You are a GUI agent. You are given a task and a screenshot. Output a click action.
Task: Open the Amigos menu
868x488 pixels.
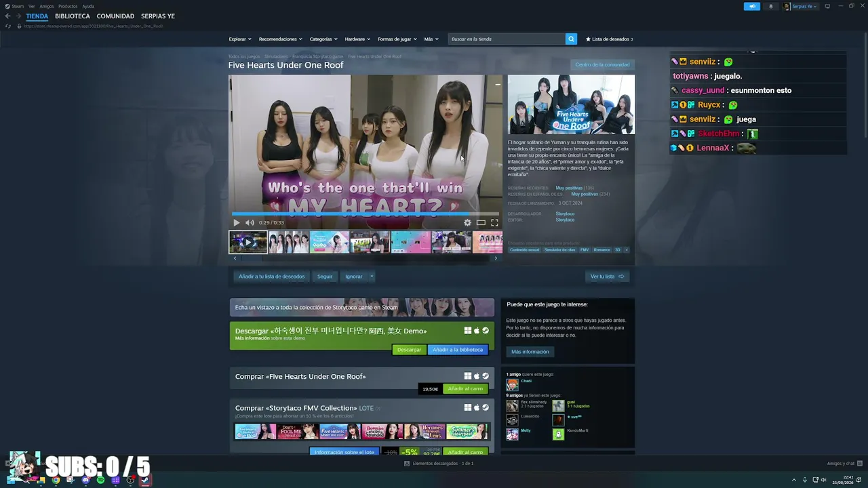pos(47,6)
